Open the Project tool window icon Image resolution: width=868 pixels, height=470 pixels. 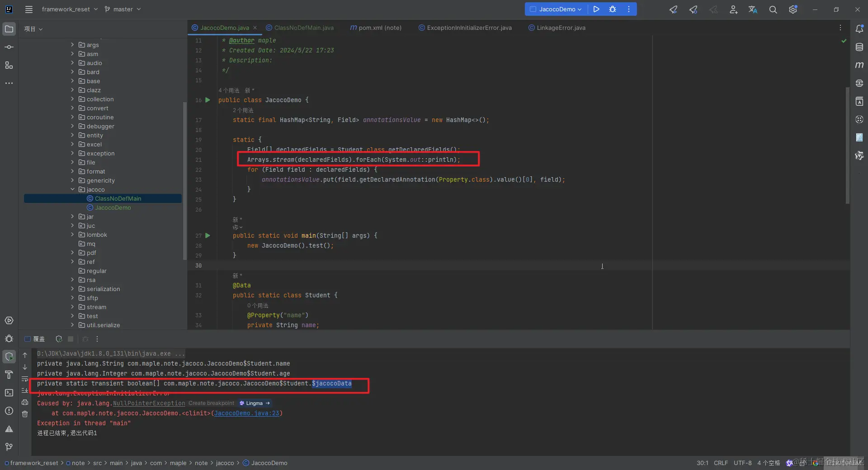(9, 29)
